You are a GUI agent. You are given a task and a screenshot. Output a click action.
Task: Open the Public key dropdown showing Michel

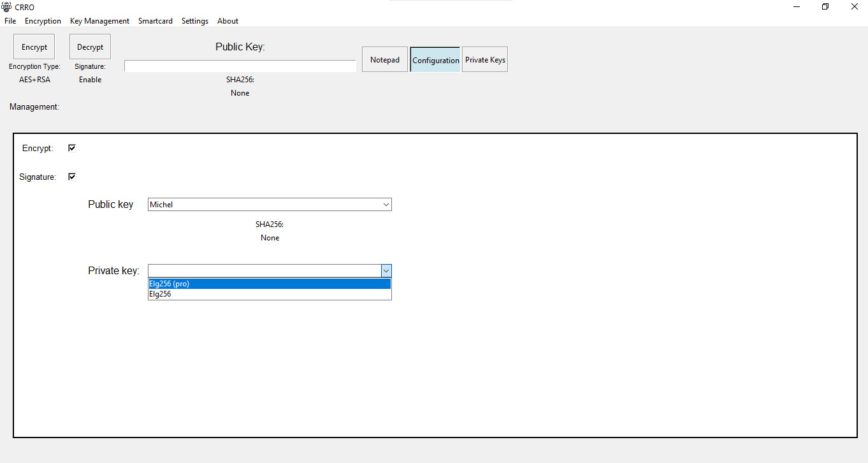[270, 204]
